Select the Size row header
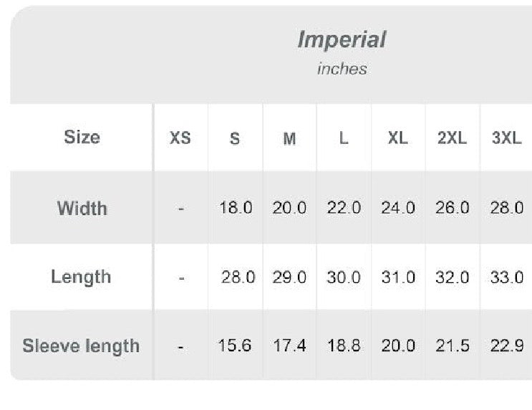 (82, 137)
